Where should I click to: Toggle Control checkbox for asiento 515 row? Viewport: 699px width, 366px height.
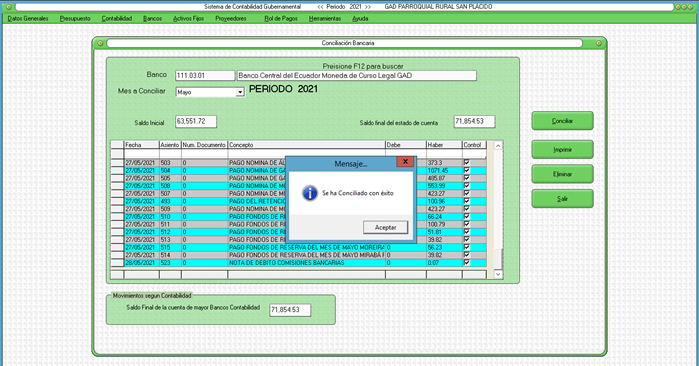pyautogui.click(x=467, y=247)
